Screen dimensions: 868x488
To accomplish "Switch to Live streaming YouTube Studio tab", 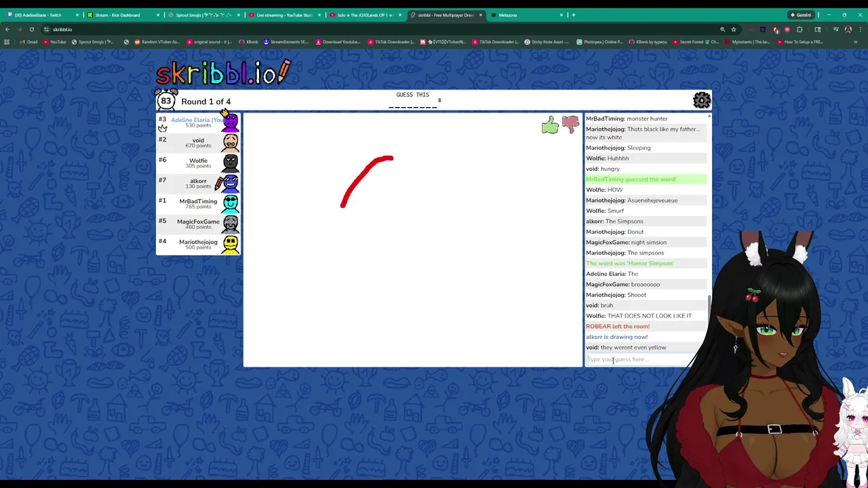I will (x=283, y=15).
